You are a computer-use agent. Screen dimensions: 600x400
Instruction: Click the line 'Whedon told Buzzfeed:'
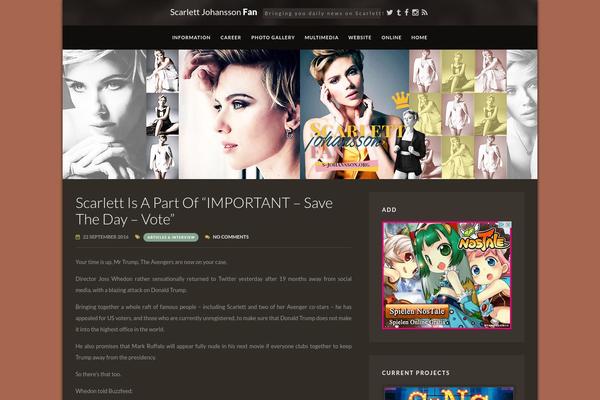(x=104, y=391)
